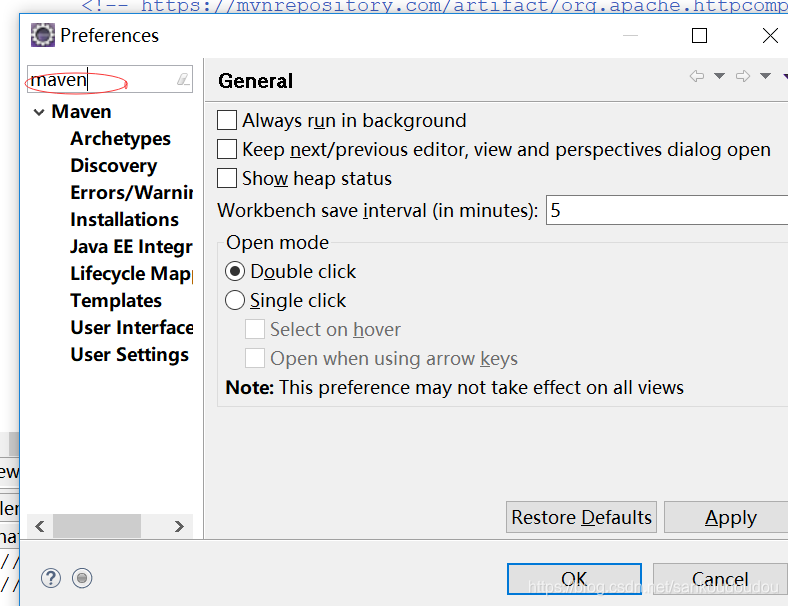The image size is (788, 606).
Task: Open User Settings preferences
Action: click(130, 355)
